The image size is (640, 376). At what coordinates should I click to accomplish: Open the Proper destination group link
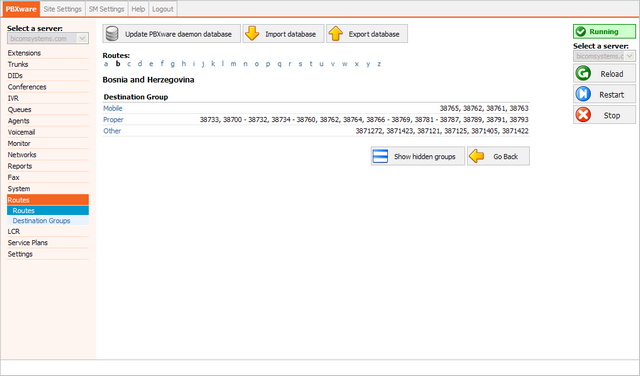pos(113,120)
